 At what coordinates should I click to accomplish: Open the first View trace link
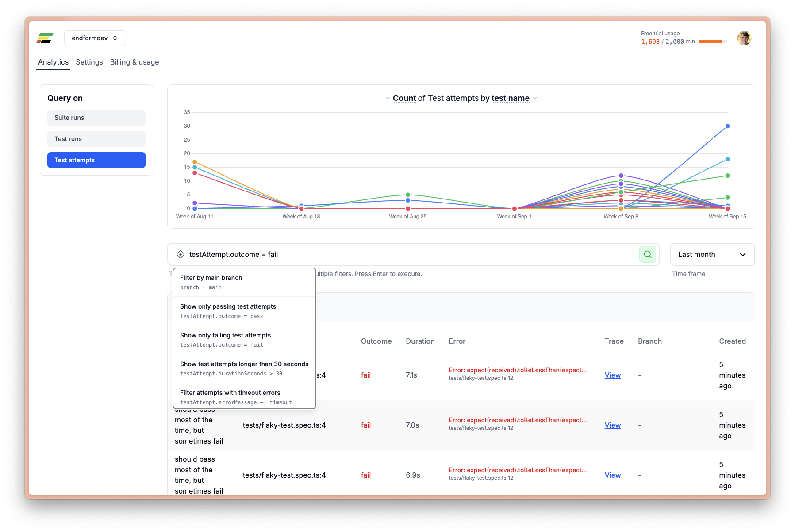point(613,375)
